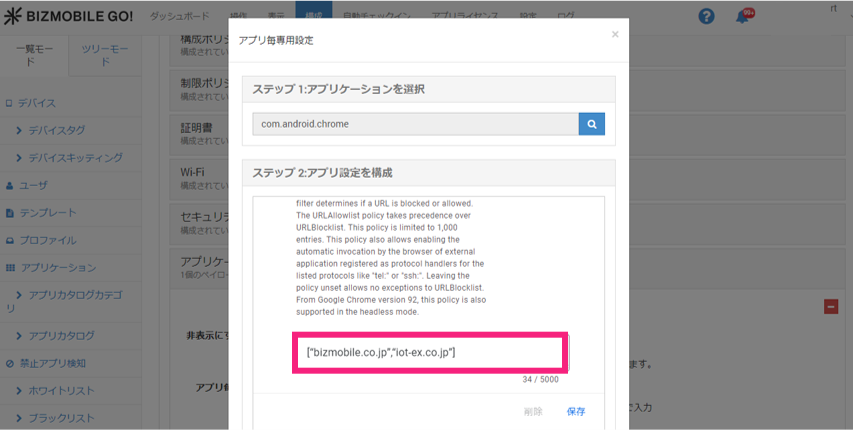The height and width of the screenshot is (430, 853).
Task: Open プロファイル section in sidebar
Action: (x=47, y=241)
